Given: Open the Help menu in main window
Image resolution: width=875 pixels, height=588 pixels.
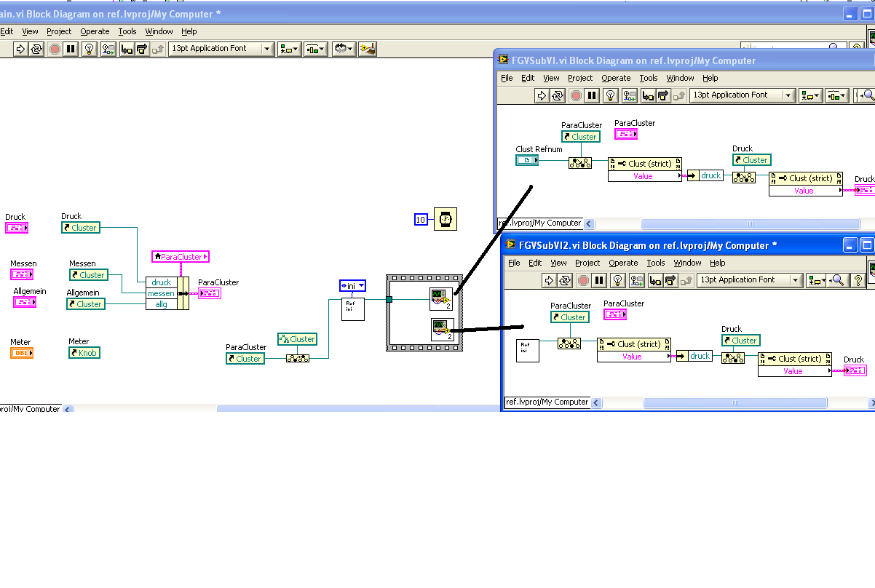Looking at the screenshot, I should tap(189, 31).
